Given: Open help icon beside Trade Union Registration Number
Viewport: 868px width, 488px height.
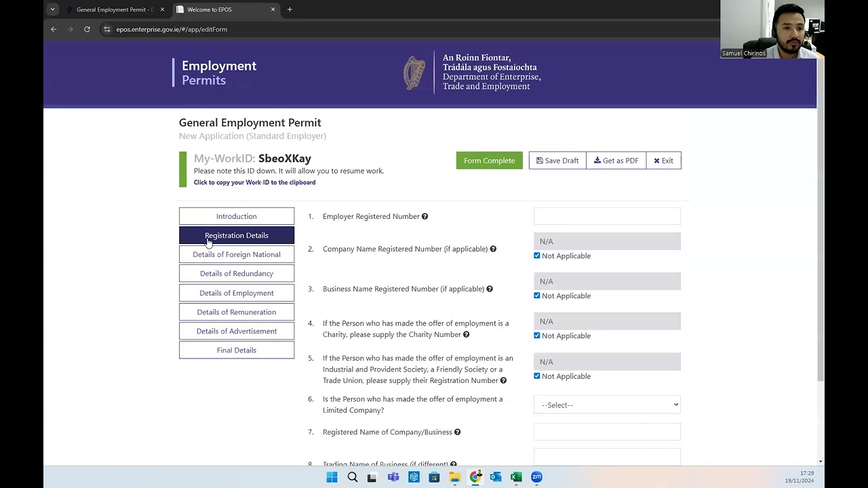Looking at the screenshot, I should coord(503,380).
